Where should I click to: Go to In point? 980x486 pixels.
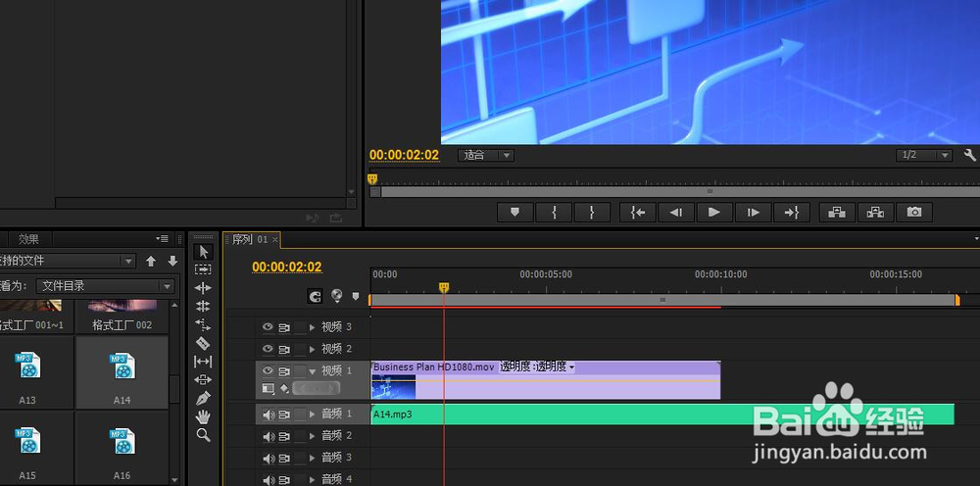point(638,213)
